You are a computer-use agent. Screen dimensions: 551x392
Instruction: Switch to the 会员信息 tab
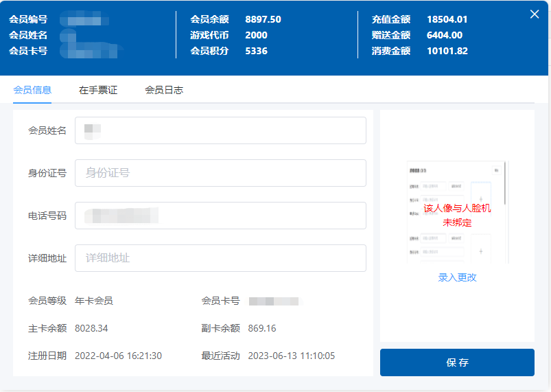point(32,90)
